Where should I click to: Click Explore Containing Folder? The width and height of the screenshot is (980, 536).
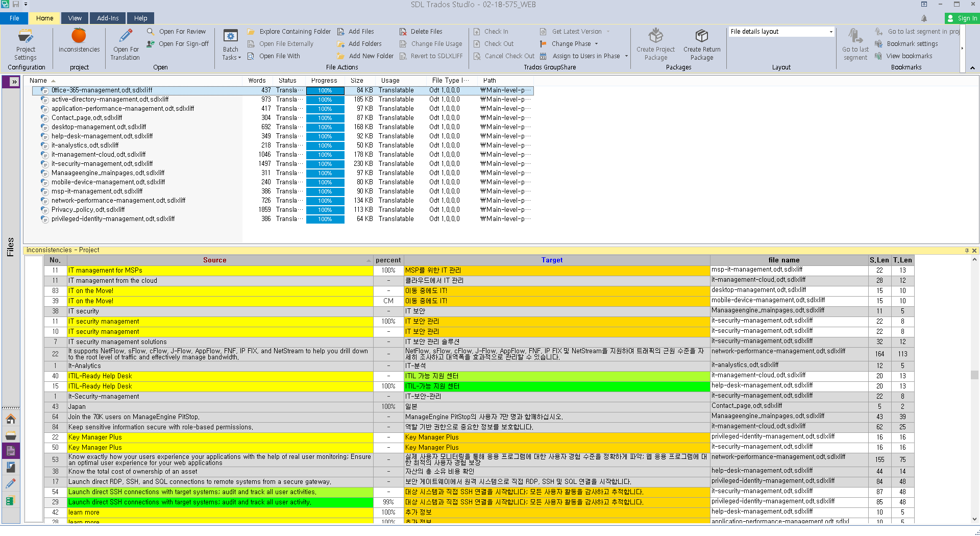click(289, 32)
